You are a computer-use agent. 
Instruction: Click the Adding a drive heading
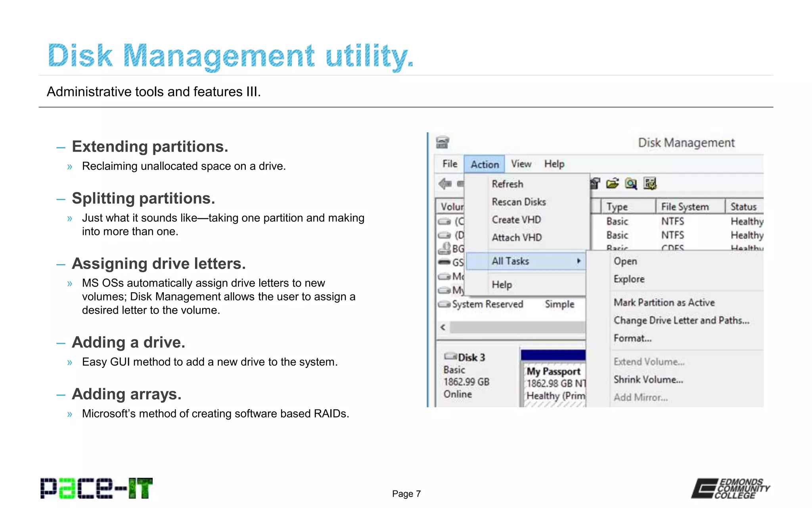point(128,342)
